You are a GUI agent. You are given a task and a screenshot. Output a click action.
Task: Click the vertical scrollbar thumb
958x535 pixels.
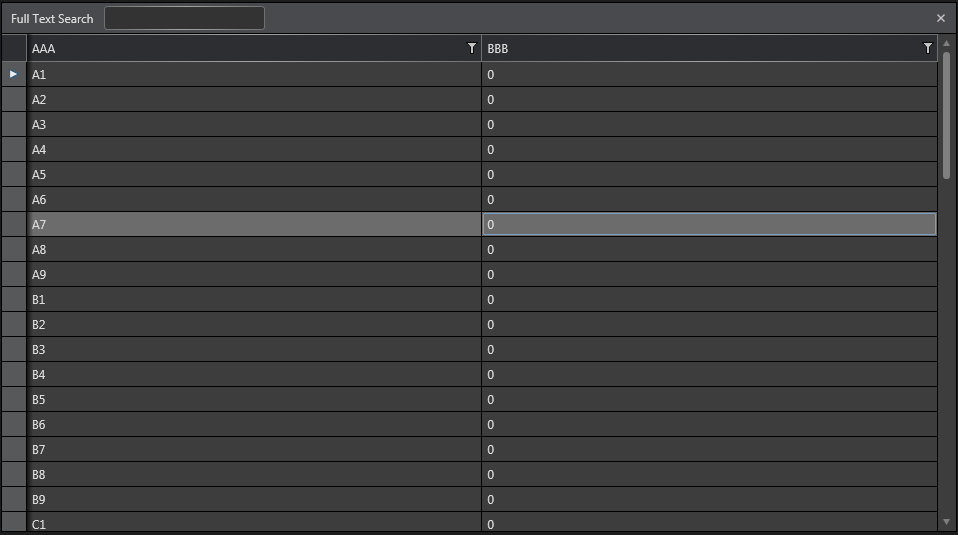point(946,115)
